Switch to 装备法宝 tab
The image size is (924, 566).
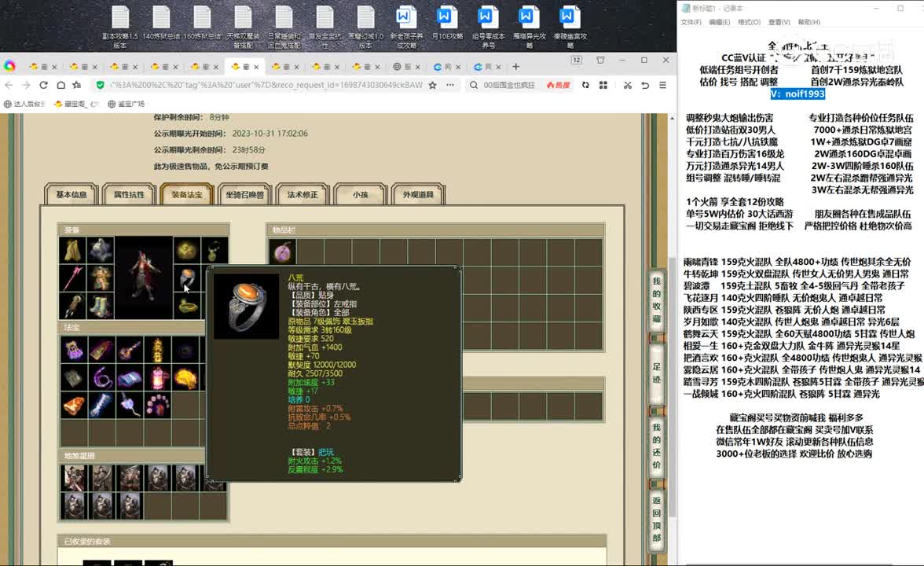[x=187, y=195]
